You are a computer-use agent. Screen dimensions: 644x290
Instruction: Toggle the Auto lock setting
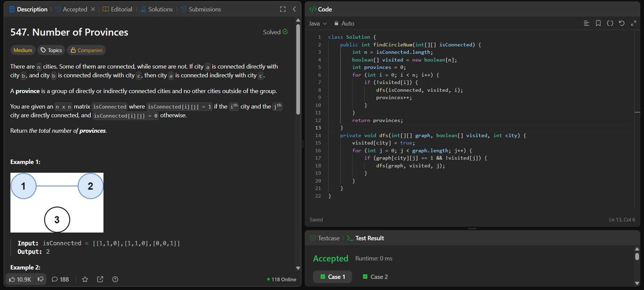tap(344, 24)
